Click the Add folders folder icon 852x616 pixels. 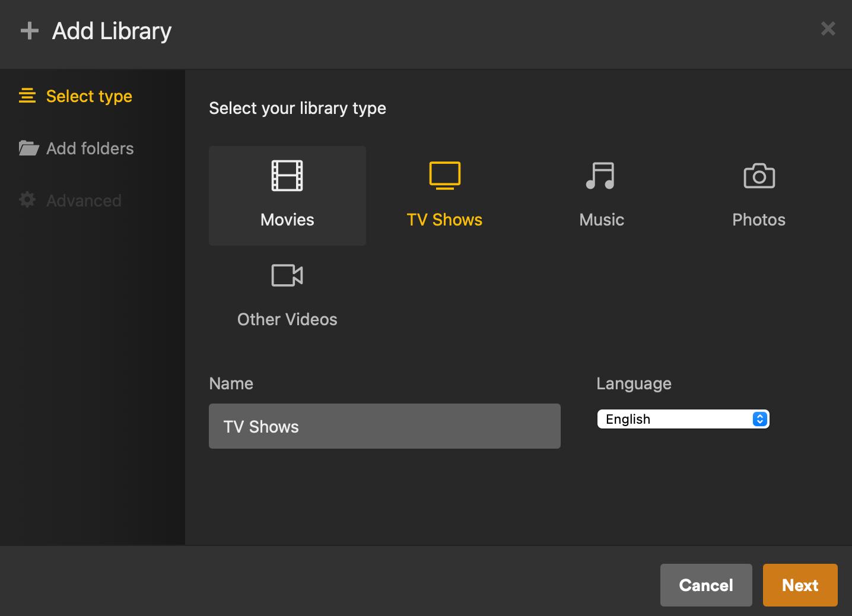tap(28, 148)
